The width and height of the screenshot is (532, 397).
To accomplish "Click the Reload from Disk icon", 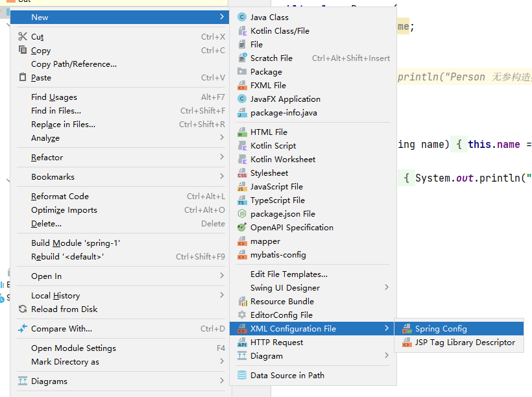I will pos(23,309).
